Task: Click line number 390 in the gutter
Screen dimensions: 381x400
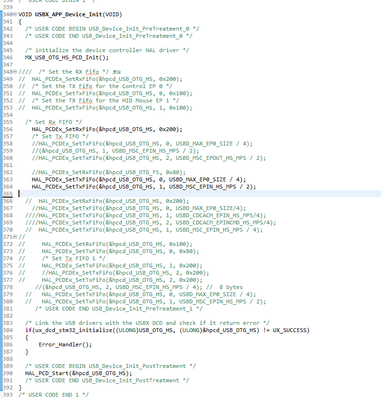Action: [8, 373]
